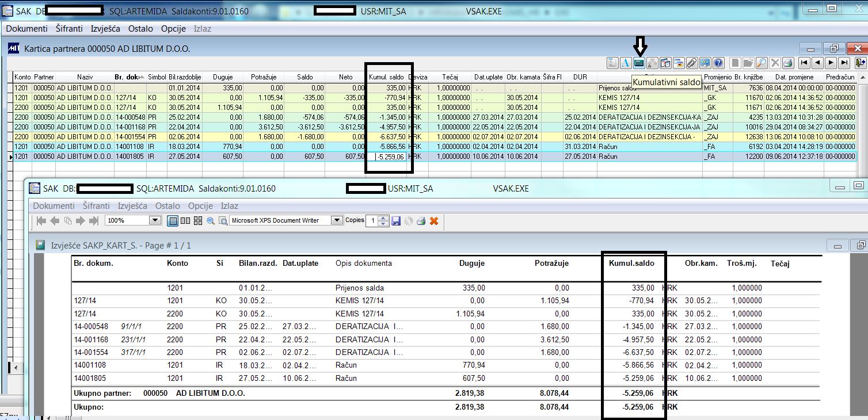The width and height of the screenshot is (868, 420).
Task: Print the report with the printer icon
Action: point(421,220)
